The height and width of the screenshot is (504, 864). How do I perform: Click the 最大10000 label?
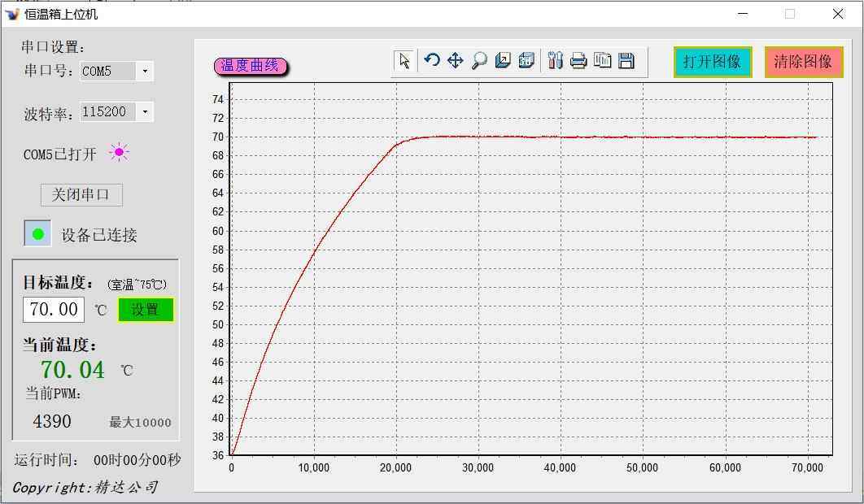point(140,423)
